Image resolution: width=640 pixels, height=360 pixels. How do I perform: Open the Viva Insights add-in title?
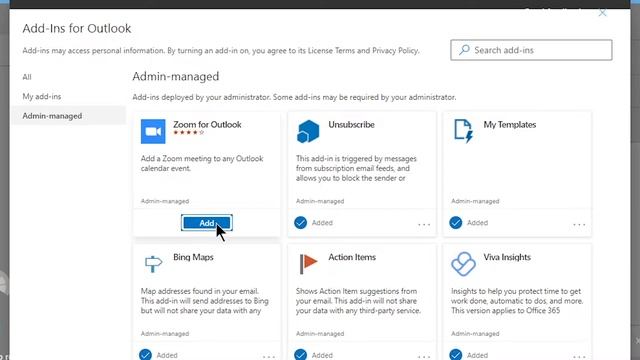coord(507,257)
